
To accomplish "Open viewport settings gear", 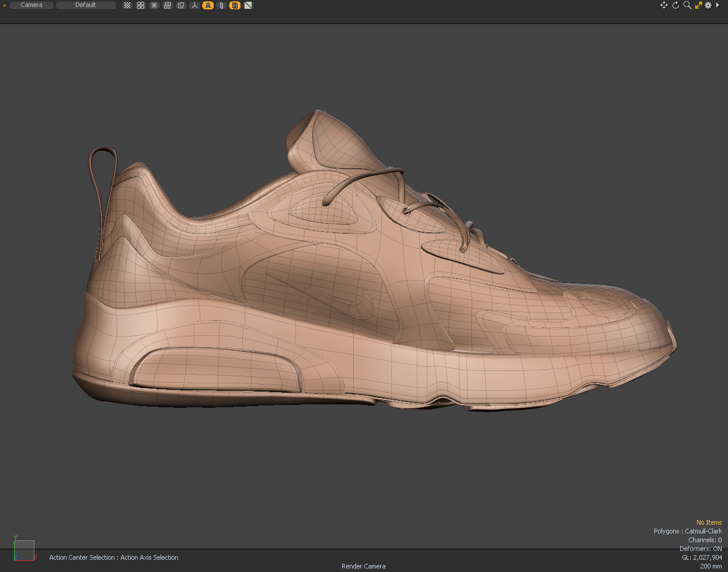I will click(x=708, y=5).
